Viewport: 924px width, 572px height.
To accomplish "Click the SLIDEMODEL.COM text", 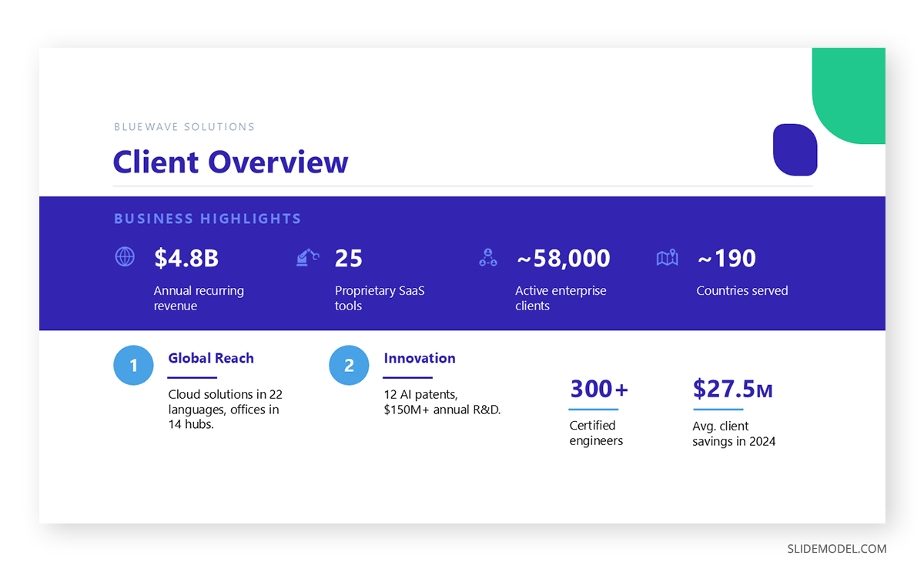I will click(837, 549).
